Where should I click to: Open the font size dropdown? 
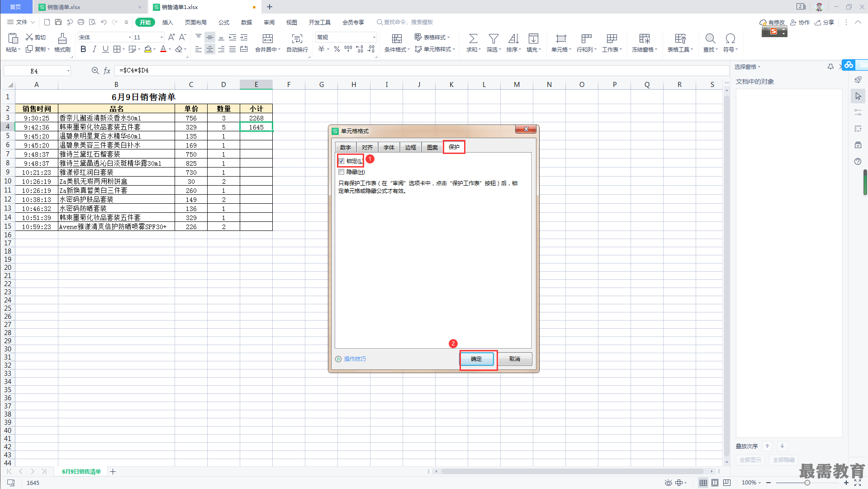point(161,37)
